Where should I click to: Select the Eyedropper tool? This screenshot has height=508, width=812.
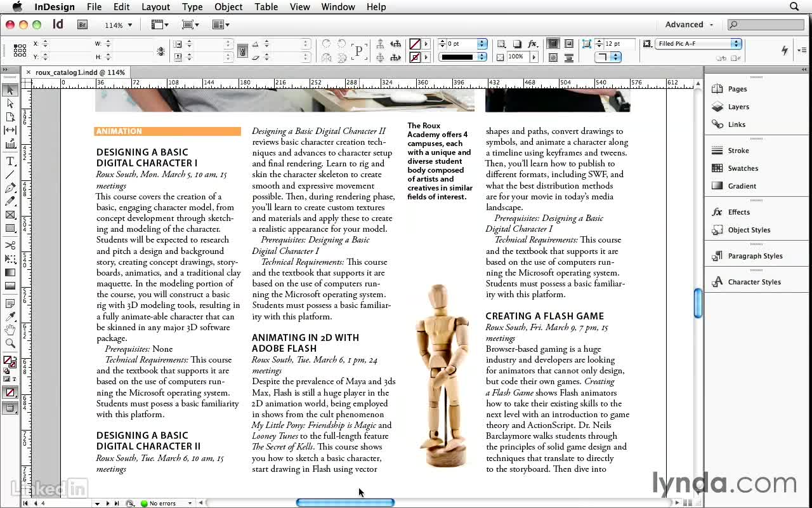pos(10,317)
